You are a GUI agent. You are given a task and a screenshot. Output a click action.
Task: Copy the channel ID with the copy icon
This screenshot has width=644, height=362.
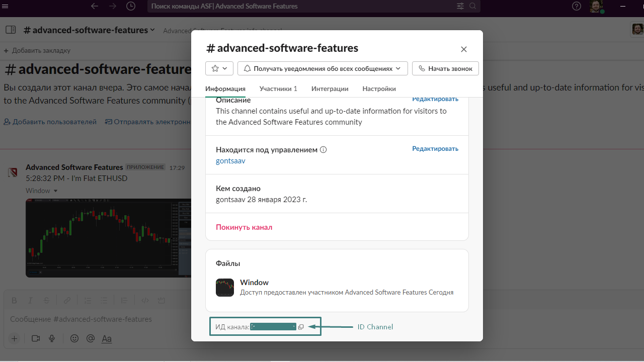(x=300, y=326)
